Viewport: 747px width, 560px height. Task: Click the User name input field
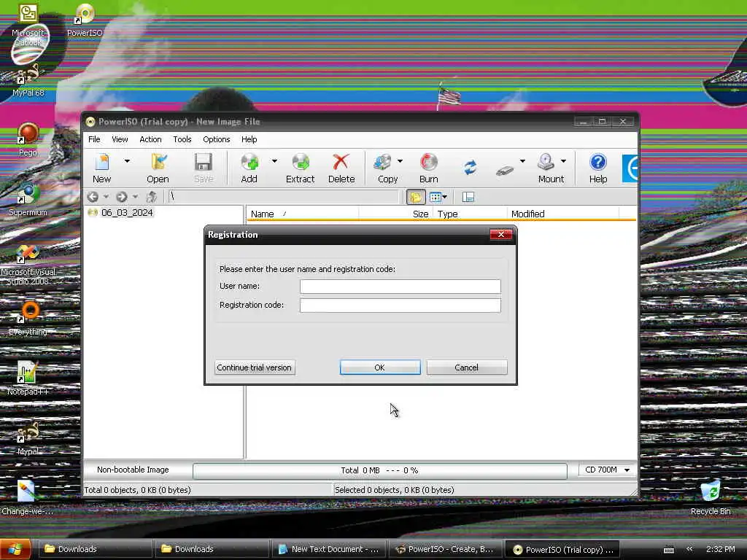coord(400,286)
